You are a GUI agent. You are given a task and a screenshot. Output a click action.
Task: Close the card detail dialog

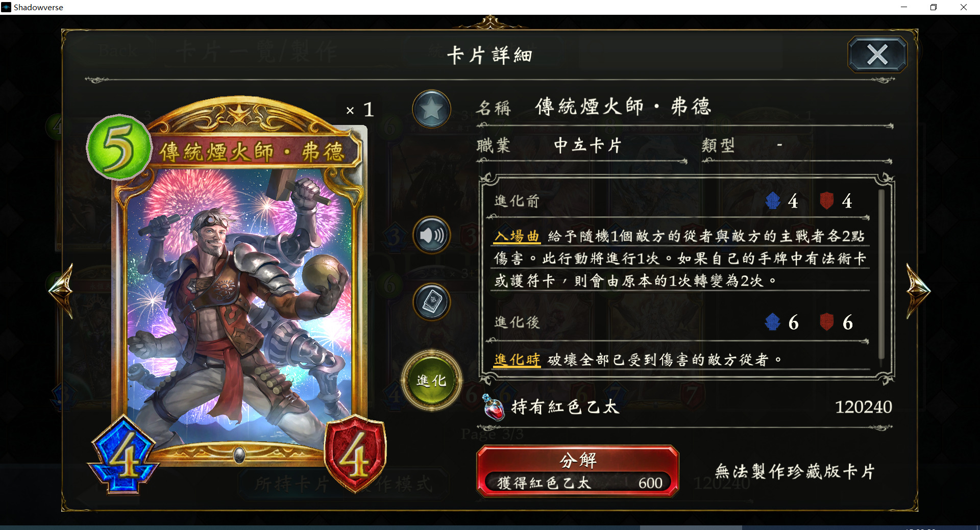pyautogui.click(x=877, y=54)
